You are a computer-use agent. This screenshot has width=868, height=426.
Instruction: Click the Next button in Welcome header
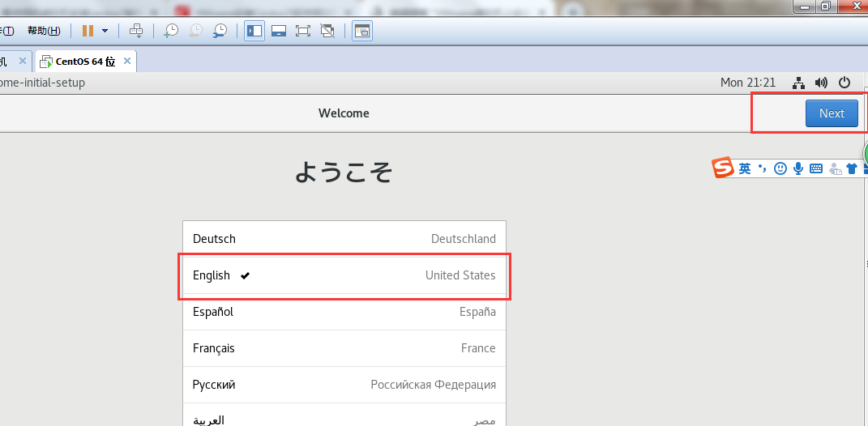[832, 113]
